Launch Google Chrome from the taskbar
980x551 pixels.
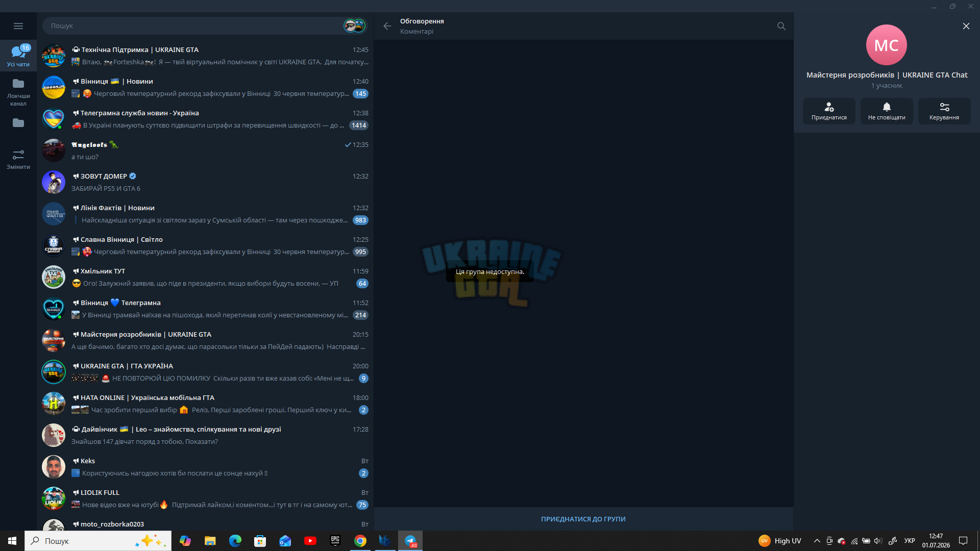click(x=360, y=541)
